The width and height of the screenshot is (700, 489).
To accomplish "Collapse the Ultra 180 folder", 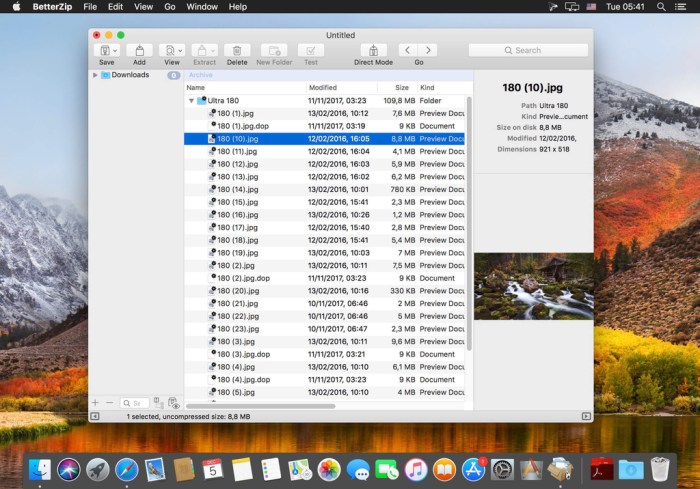I will point(191,101).
